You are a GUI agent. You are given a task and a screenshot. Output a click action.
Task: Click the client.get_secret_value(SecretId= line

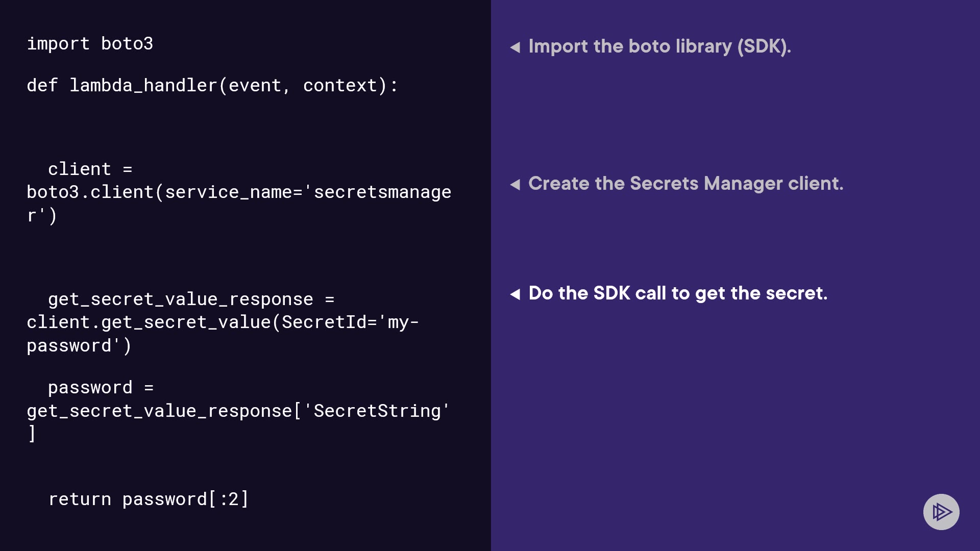pyautogui.click(x=223, y=322)
